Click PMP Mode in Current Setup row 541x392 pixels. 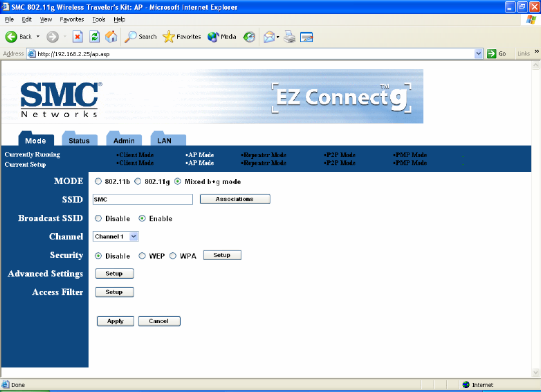click(x=410, y=163)
